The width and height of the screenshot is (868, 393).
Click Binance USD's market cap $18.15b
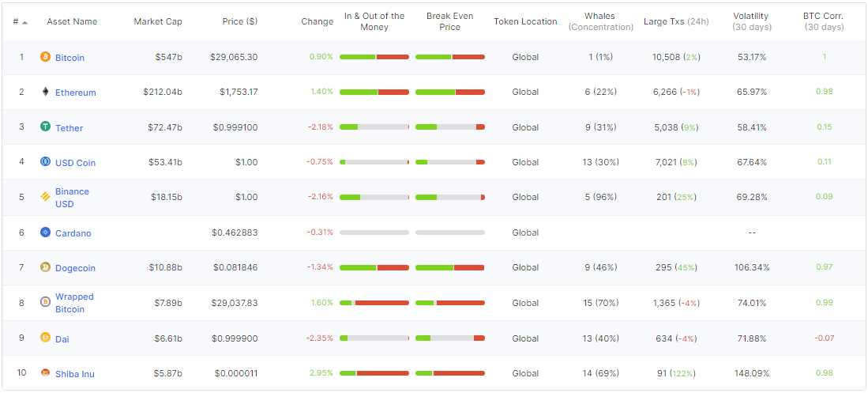coord(165,198)
